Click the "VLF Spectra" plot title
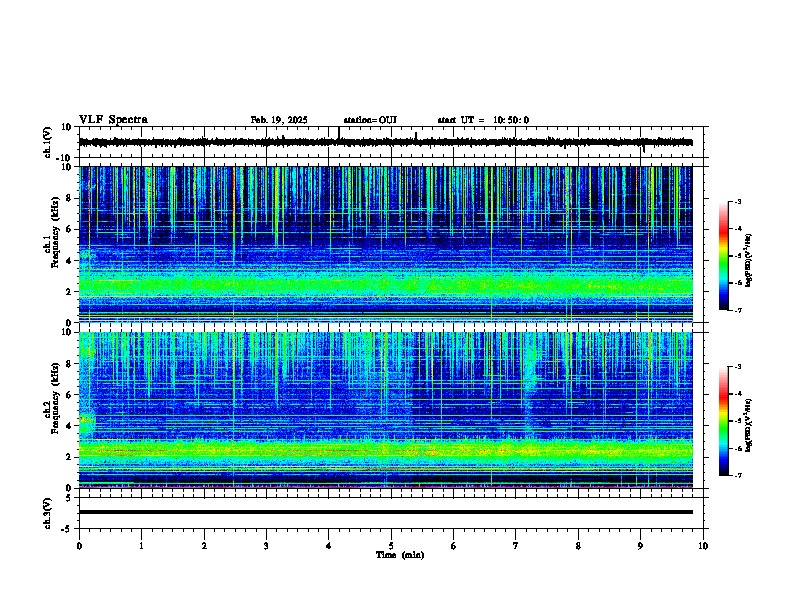 click(113, 119)
